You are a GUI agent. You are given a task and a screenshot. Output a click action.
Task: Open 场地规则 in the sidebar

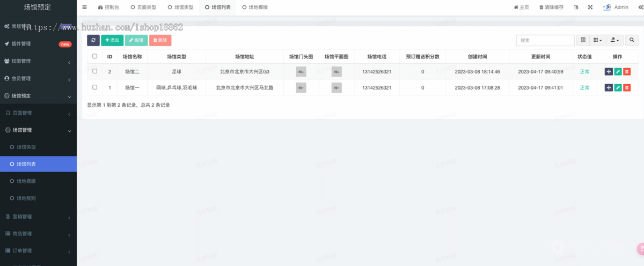[x=38, y=198]
